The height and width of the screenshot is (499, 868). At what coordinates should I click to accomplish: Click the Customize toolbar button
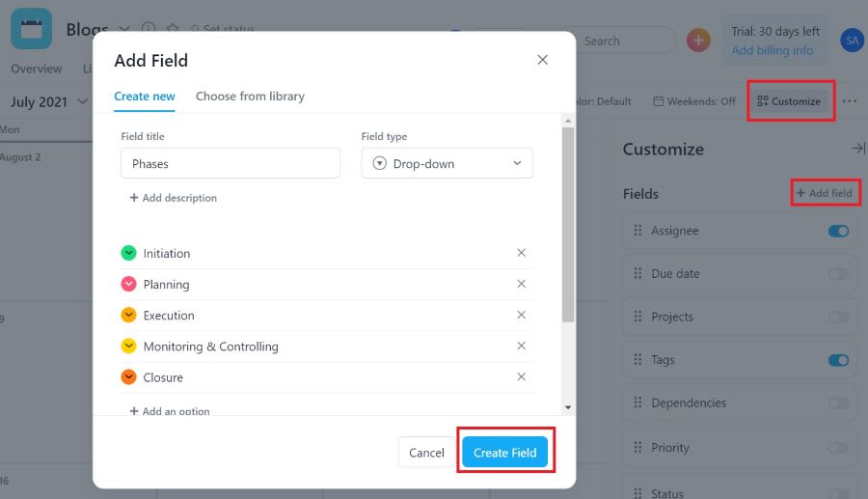(789, 101)
